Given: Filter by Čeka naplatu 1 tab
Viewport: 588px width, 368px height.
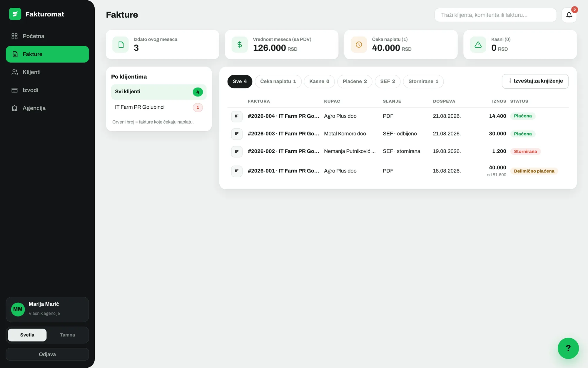Looking at the screenshot, I should pos(278,81).
